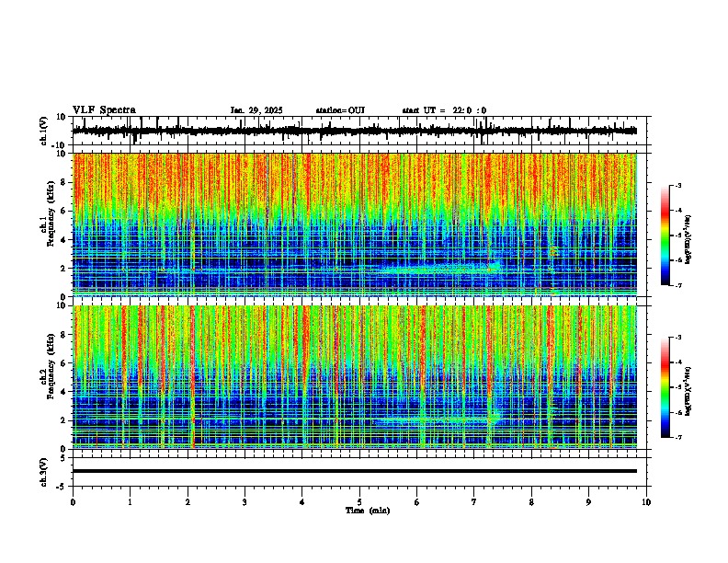Select the date text "29, 2025"
This screenshot has height=563, width=728.
tap(264, 110)
